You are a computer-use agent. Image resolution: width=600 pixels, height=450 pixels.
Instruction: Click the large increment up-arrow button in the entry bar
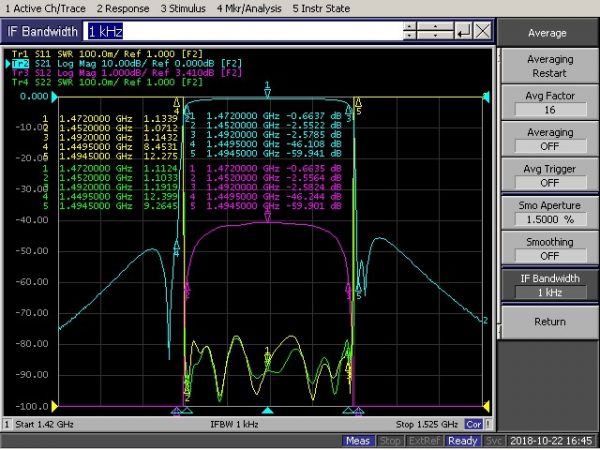pos(435,26)
